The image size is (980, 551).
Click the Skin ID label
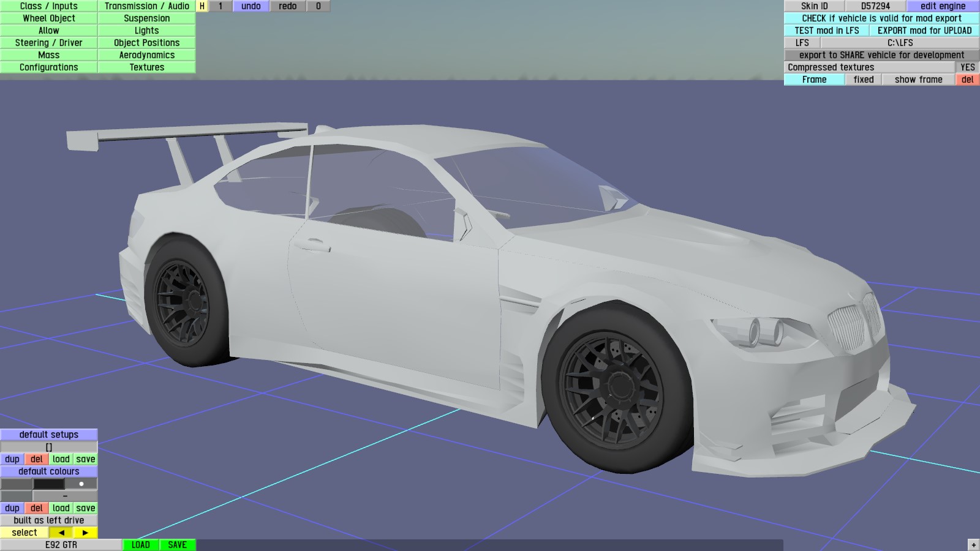coord(815,6)
